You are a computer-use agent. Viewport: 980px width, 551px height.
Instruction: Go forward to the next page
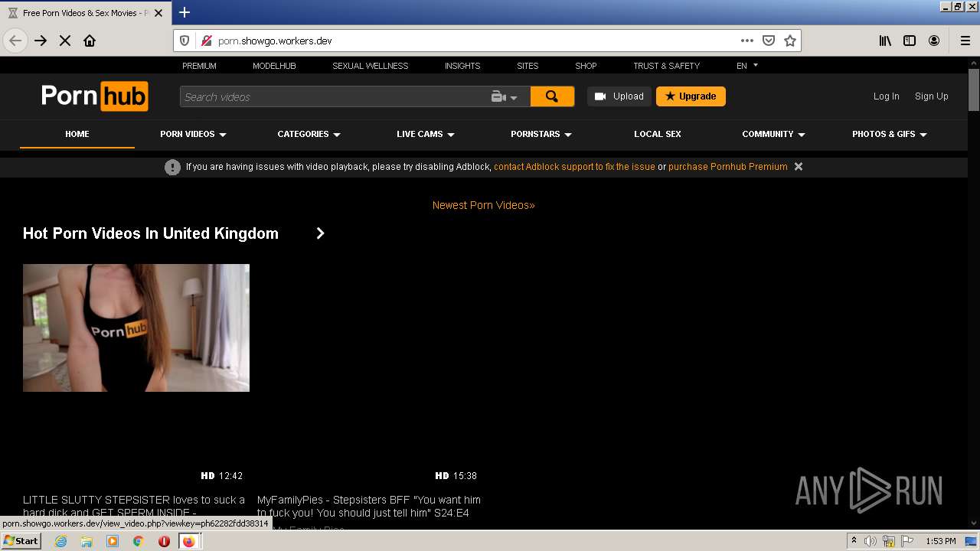click(41, 41)
